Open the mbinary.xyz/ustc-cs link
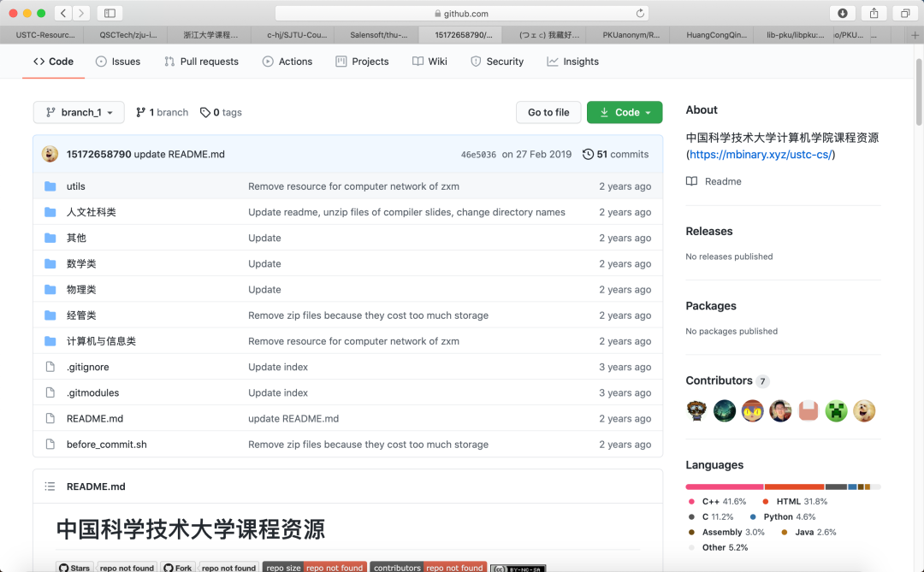The width and height of the screenshot is (924, 572). point(761,155)
